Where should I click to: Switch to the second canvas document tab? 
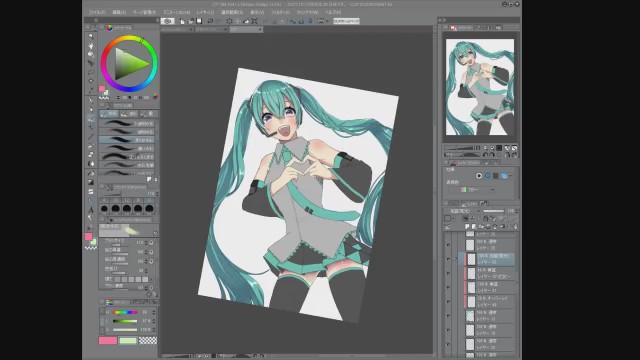click(x=211, y=29)
